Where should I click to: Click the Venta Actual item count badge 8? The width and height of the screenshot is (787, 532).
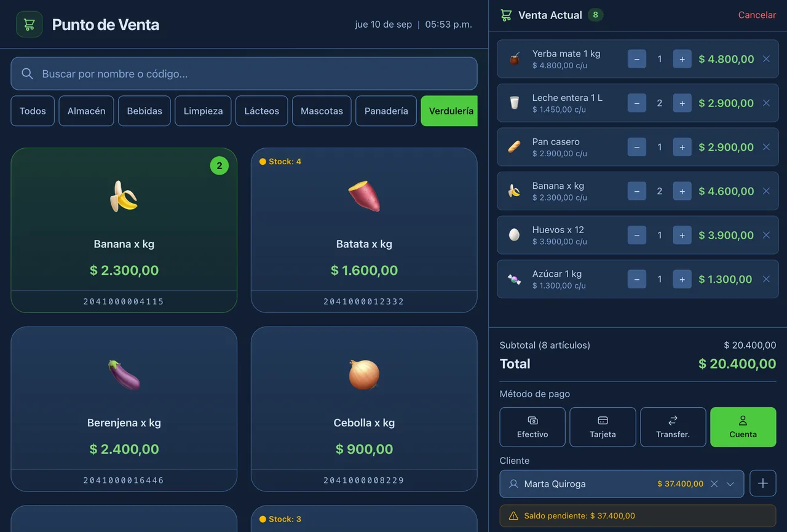pos(595,15)
